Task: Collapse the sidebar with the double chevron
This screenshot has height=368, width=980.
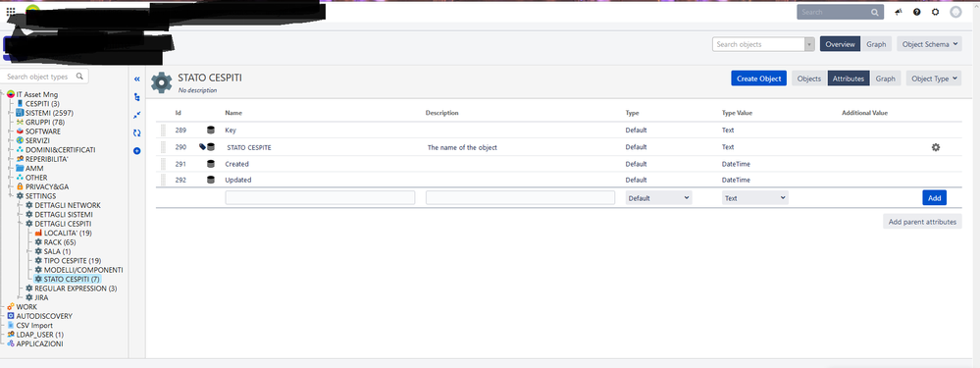Action: [x=137, y=79]
